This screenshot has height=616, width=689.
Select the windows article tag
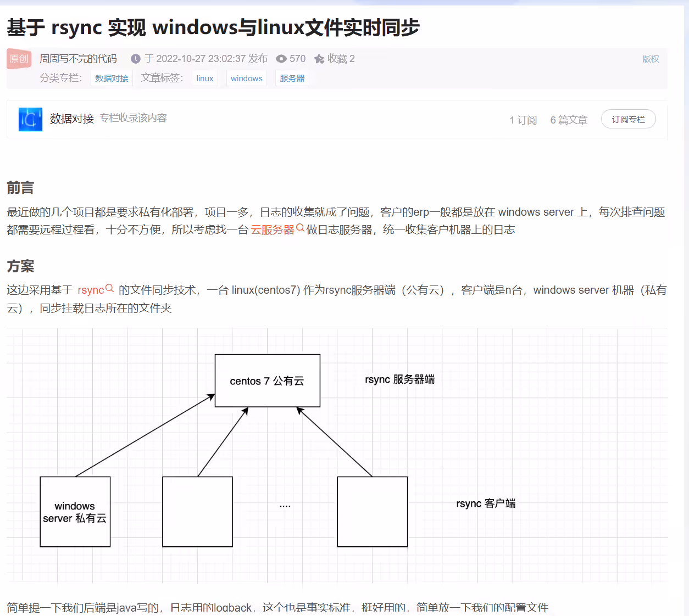click(x=247, y=78)
